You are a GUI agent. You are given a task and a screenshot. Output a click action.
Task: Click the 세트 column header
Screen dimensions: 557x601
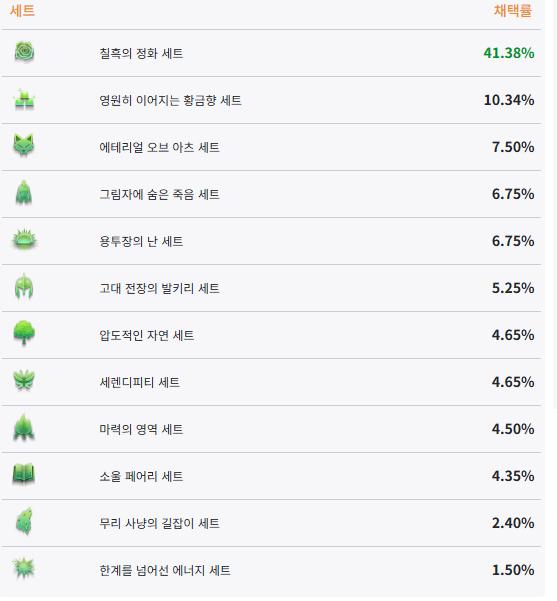(22, 10)
